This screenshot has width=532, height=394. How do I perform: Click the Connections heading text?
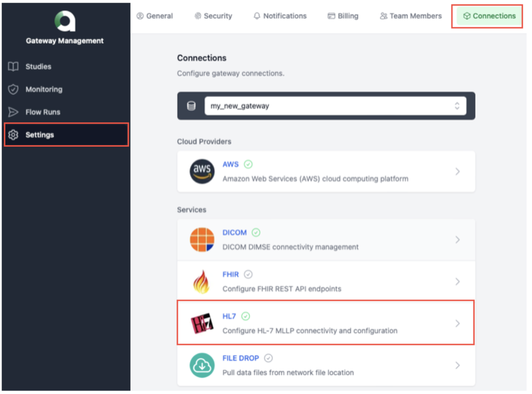[x=202, y=58]
